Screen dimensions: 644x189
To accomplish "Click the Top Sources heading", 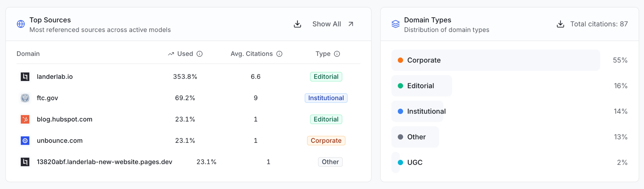I will click(x=50, y=20).
